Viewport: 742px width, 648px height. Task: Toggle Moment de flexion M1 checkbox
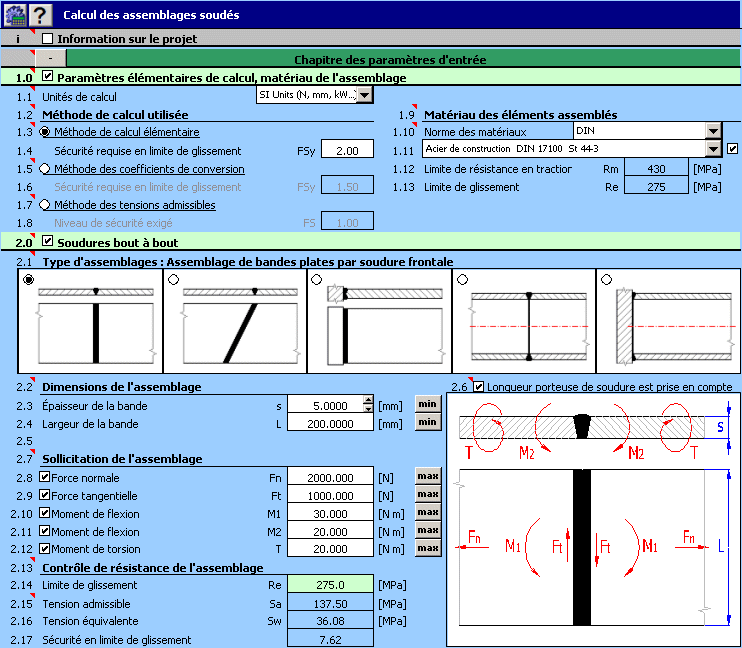[x=44, y=513]
